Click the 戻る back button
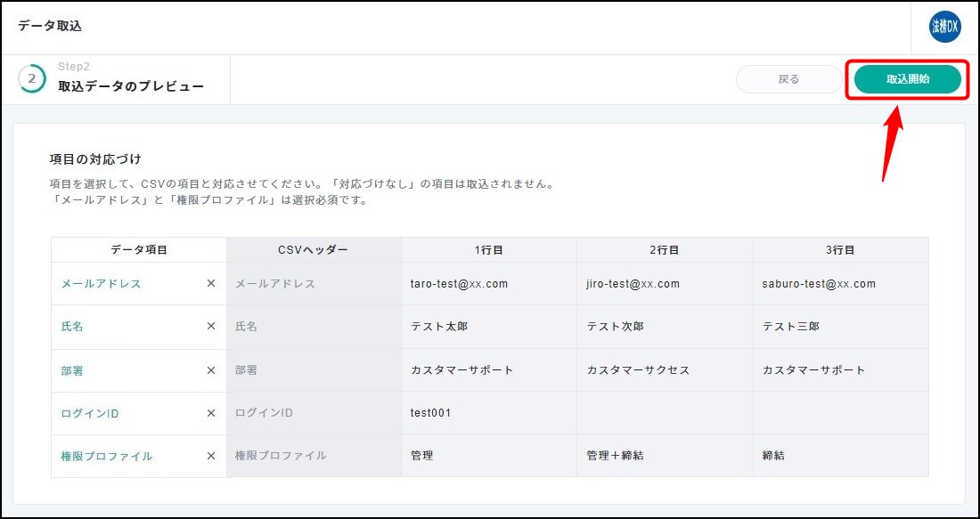 tap(788, 79)
